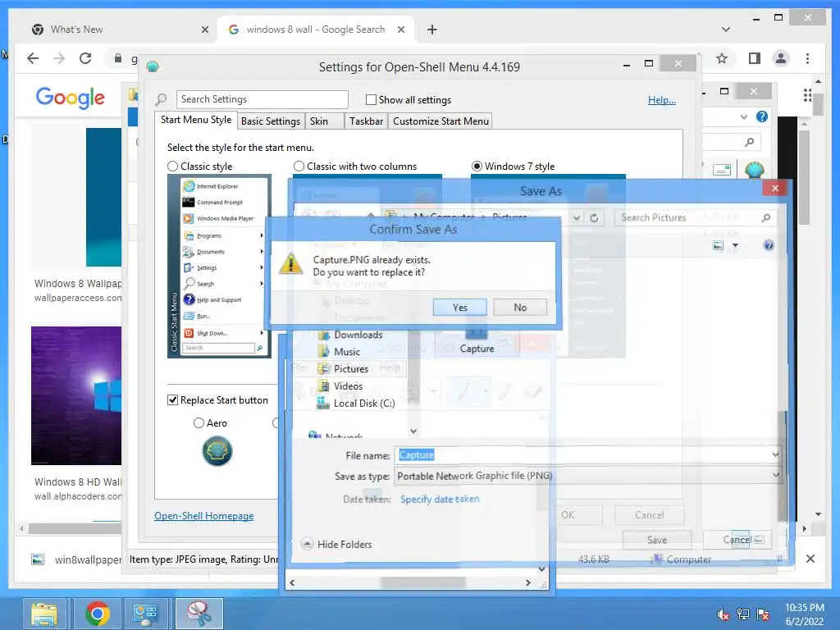Close the Chrome downloads bar
The width and height of the screenshot is (840, 630).
click(x=810, y=559)
